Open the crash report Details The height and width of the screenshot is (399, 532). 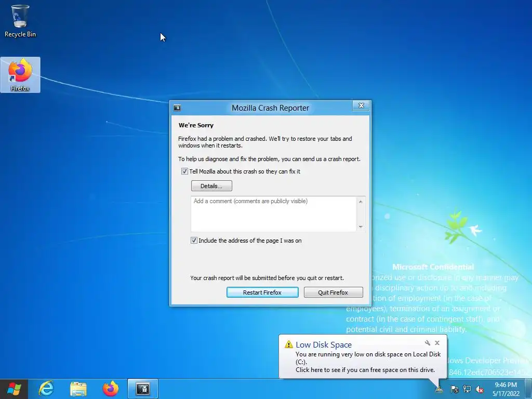pos(212,186)
